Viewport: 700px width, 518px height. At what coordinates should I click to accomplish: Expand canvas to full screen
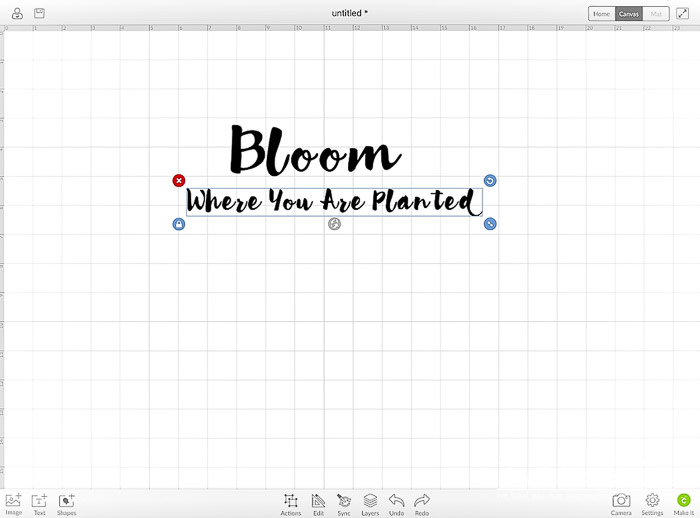click(683, 14)
